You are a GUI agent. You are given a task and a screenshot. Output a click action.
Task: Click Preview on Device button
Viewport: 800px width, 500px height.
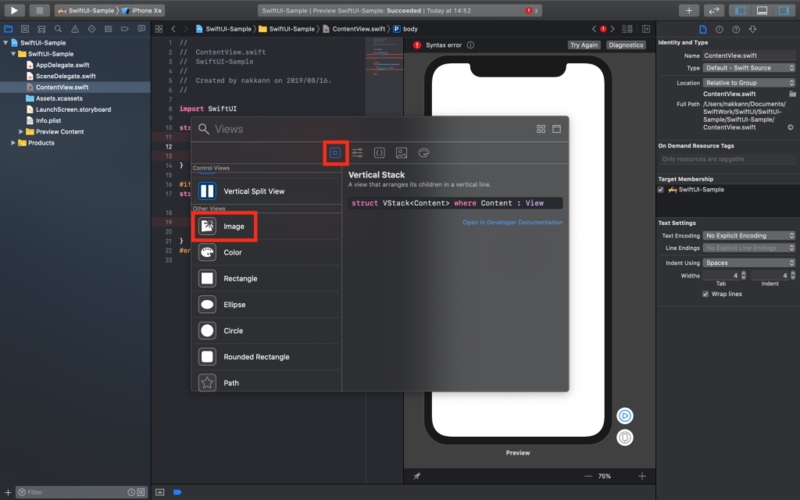point(624,438)
